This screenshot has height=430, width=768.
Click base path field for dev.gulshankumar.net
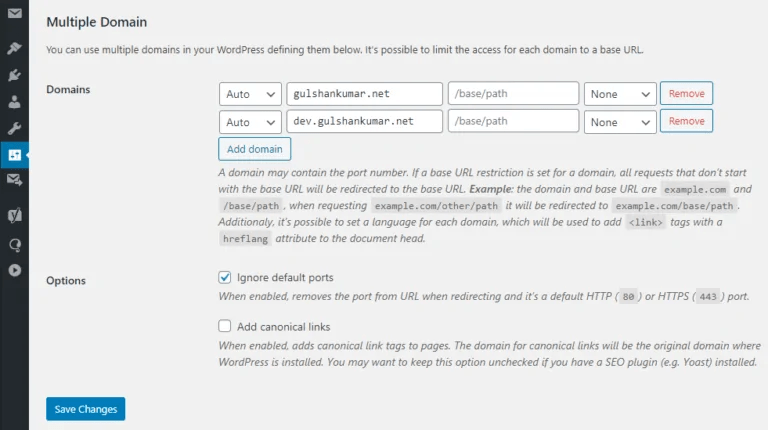tap(514, 122)
